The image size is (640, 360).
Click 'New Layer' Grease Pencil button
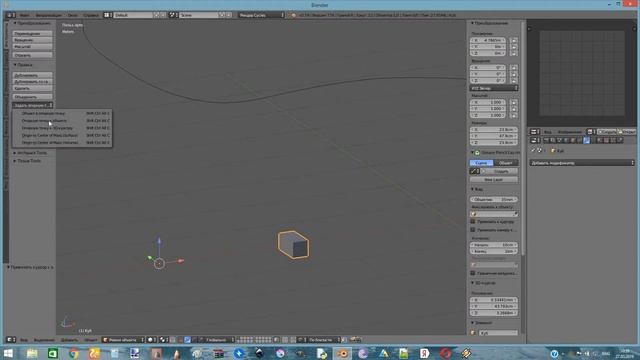pos(494,180)
